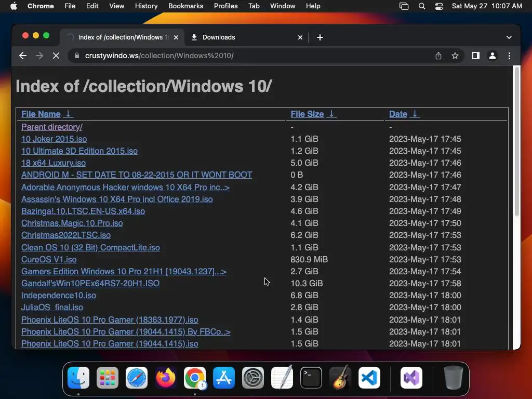Click the site lock icon
Viewport: 532px width, 399px height.
[x=77, y=56]
